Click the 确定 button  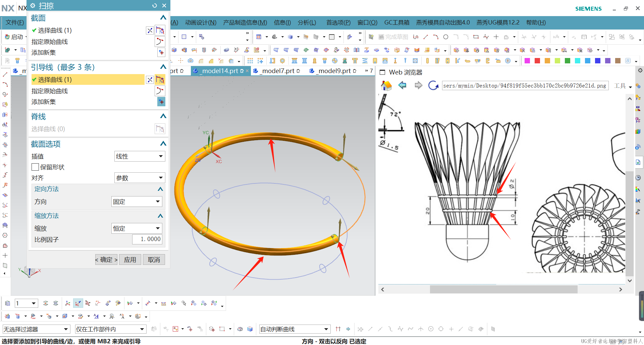(106, 260)
